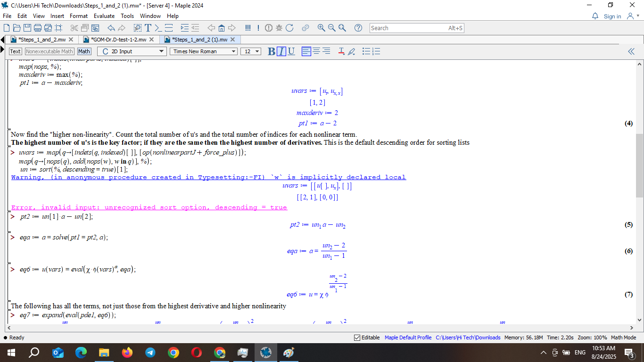This screenshot has height=362, width=644.
Task: Click the Execute entire worksheet (!!!) icon
Action: 248,28
